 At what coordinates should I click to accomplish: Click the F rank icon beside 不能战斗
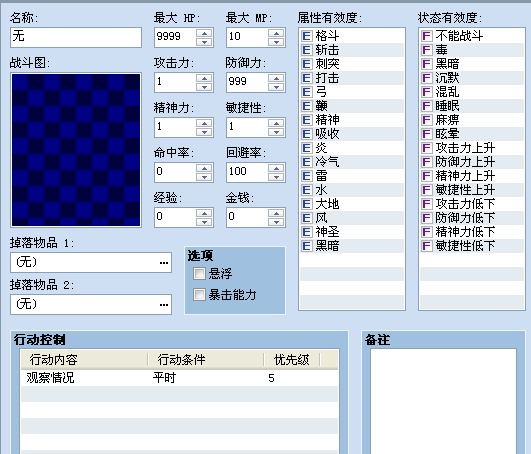tap(426, 36)
